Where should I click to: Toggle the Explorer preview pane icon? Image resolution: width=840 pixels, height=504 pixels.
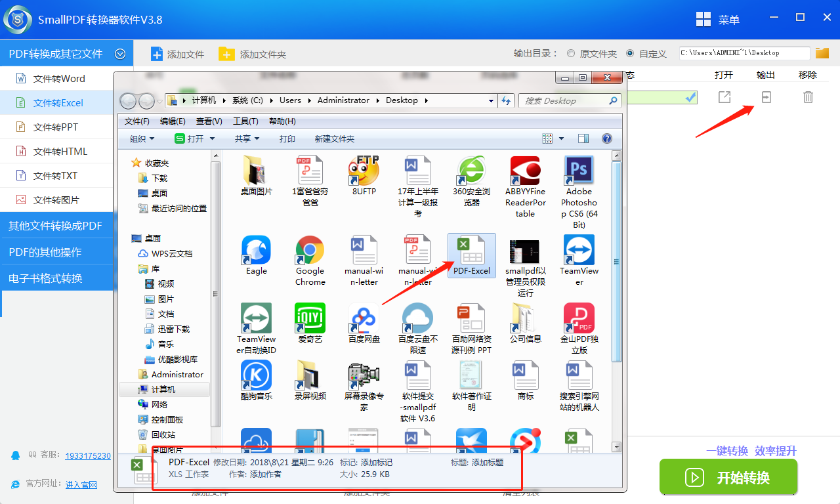tap(583, 138)
